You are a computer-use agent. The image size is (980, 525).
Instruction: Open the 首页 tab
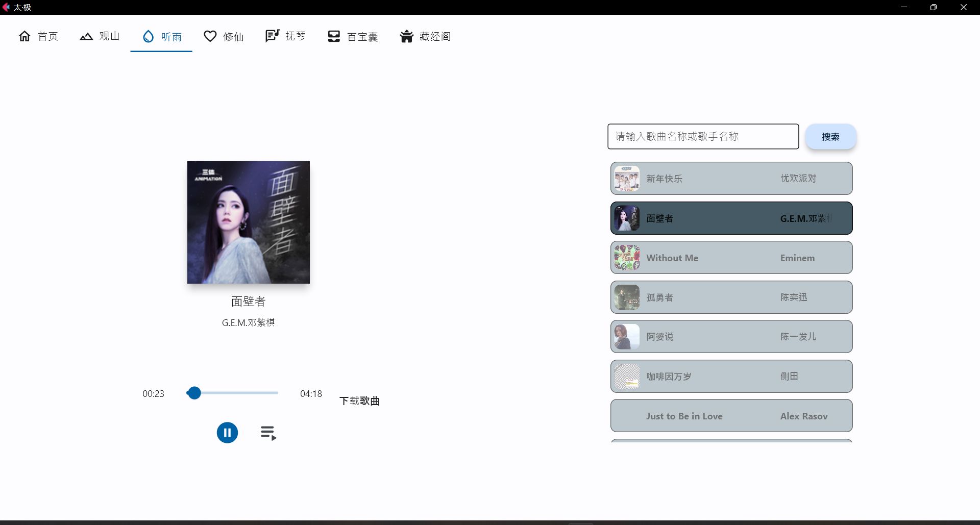point(38,36)
